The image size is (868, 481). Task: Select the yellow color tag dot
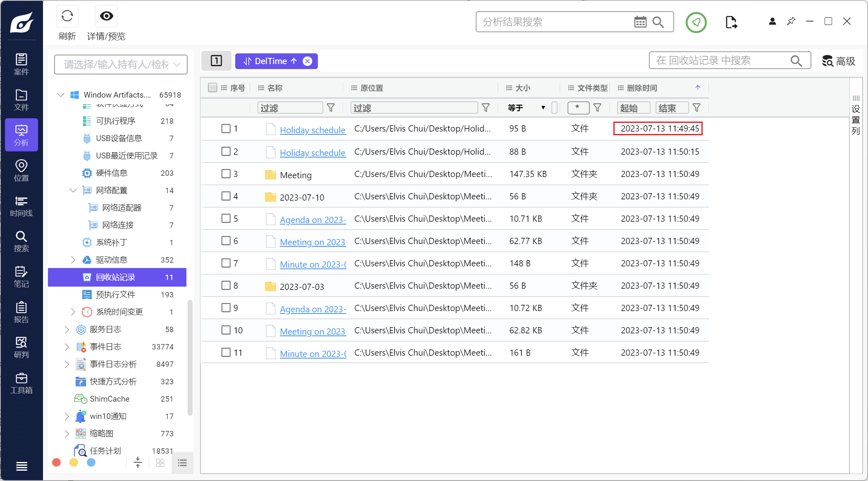click(74, 462)
